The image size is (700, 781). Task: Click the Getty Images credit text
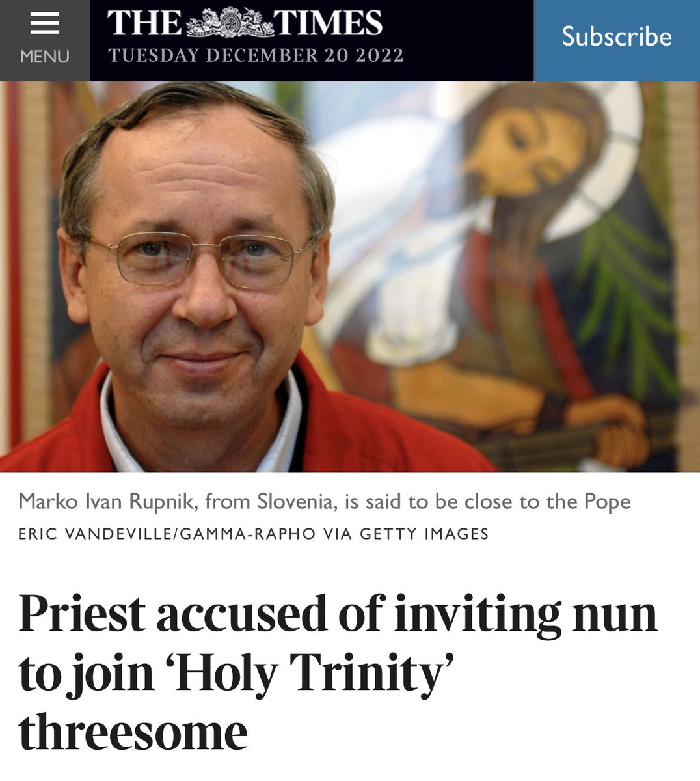point(424,534)
